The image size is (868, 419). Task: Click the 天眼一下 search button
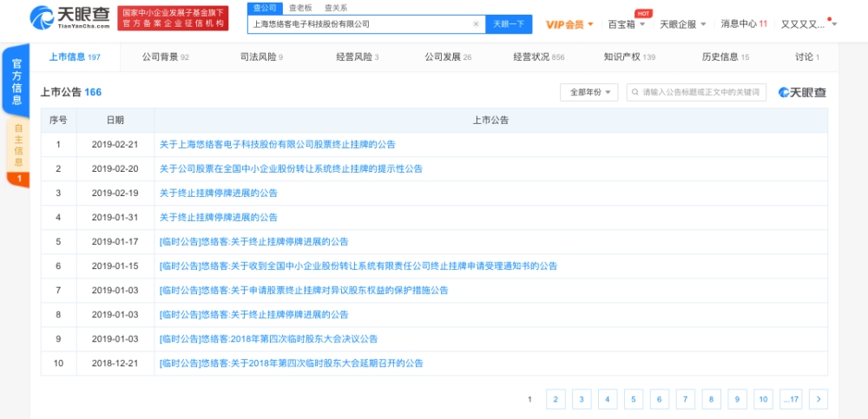[508, 24]
